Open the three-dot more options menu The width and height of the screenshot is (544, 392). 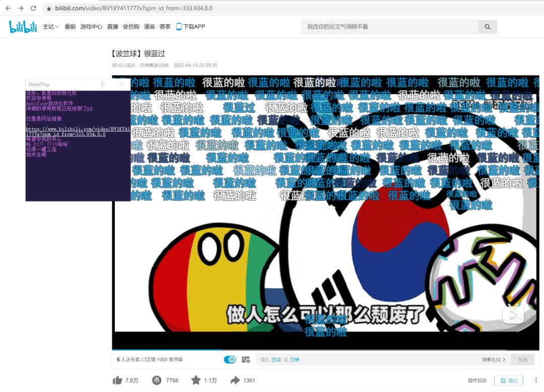click(x=535, y=380)
